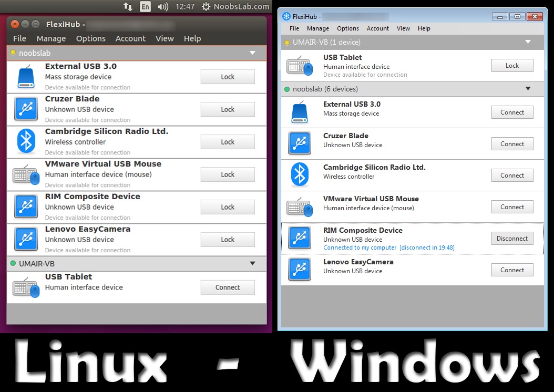This screenshot has width=554, height=392.
Task: Open the En keyboard layout indicator
Action: pos(145,6)
